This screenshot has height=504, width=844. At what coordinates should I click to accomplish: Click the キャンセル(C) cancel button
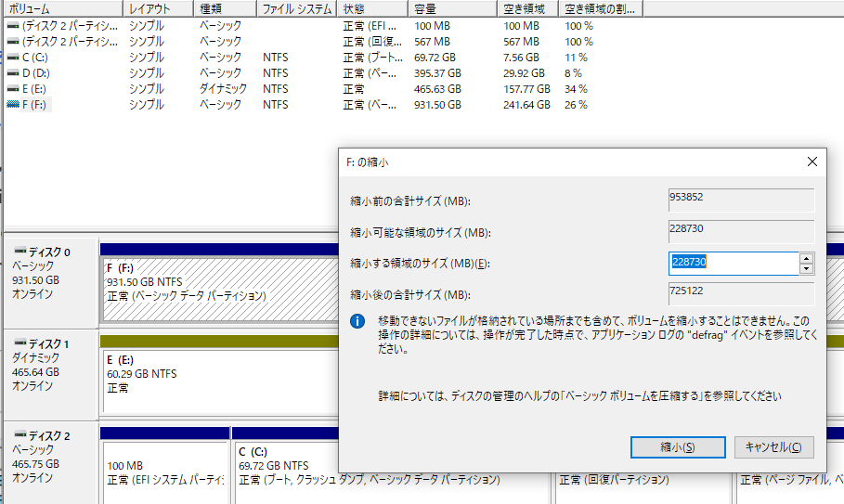coord(773,447)
